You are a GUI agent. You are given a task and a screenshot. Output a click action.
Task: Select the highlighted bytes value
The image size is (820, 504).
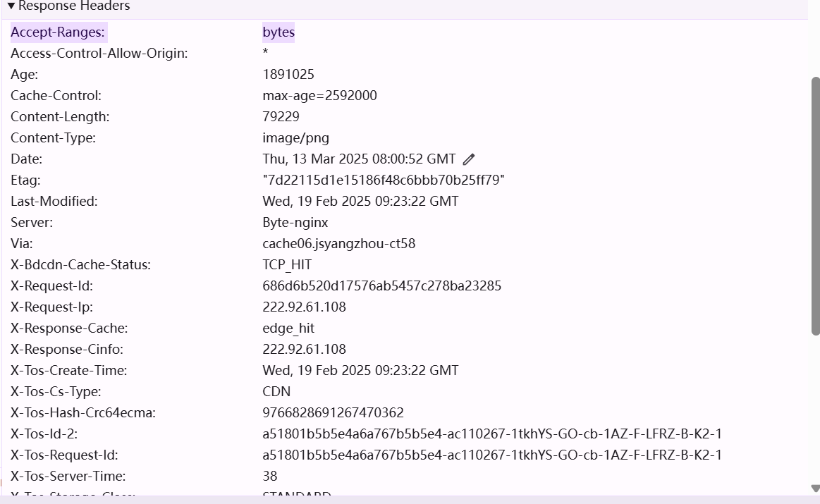pyautogui.click(x=279, y=32)
